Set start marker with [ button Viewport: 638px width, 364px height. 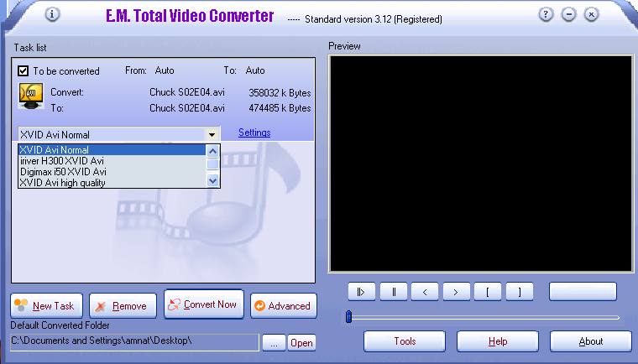point(488,292)
